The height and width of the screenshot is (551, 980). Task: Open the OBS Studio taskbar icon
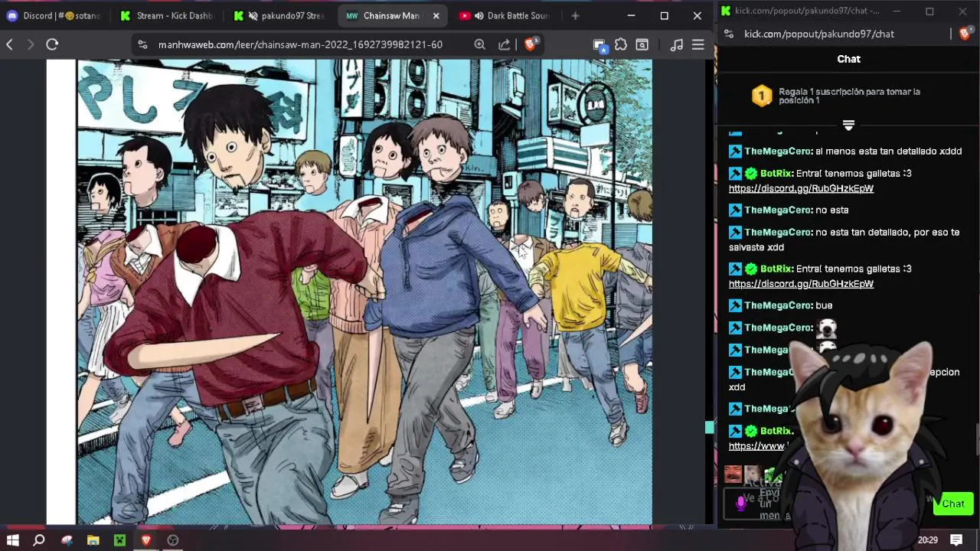click(173, 540)
